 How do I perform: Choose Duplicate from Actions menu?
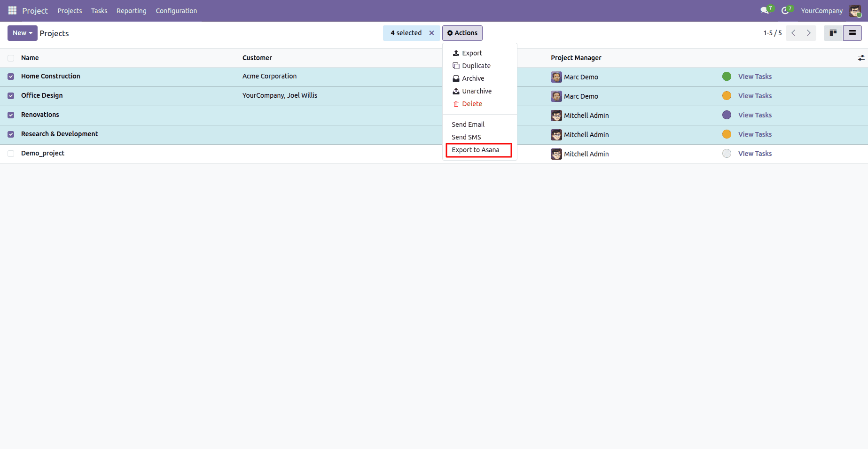pyautogui.click(x=480, y=66)
